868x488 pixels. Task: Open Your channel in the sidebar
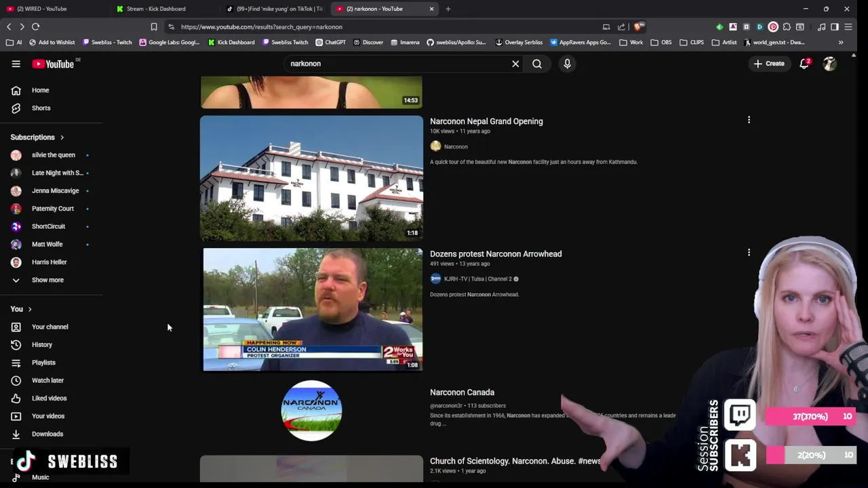coord(50,327)
